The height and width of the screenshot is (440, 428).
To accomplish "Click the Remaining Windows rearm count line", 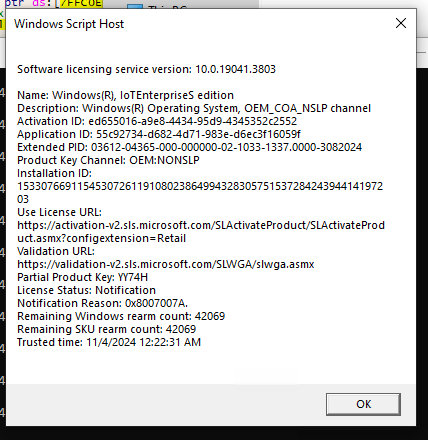I will coord(121,316).
